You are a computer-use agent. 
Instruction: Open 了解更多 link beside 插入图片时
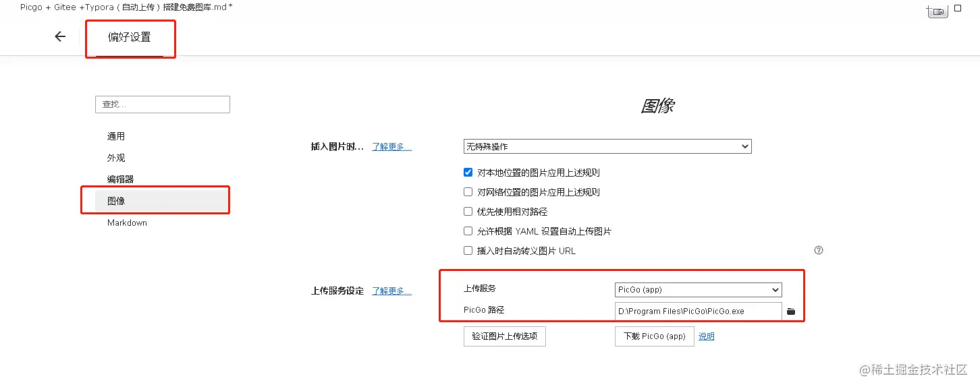pyautogui.click(x=392, y=146)
